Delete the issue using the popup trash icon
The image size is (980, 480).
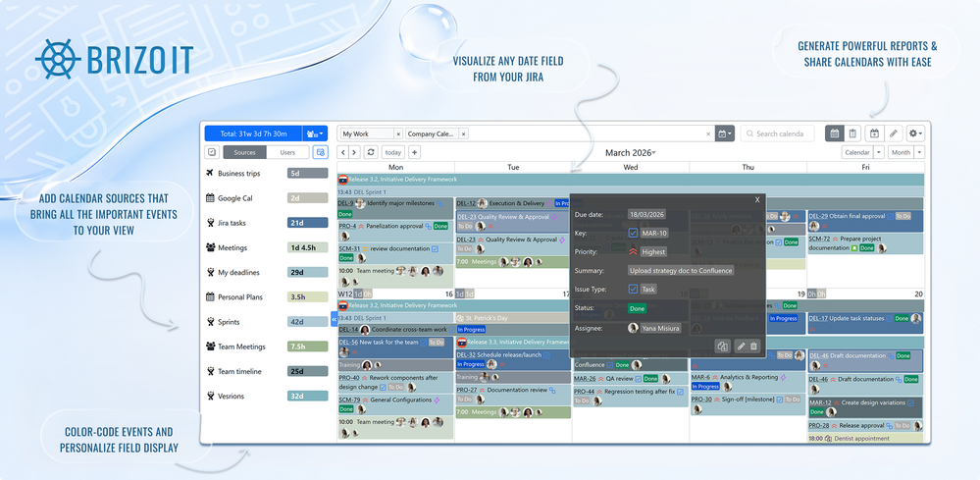[x=753, y=346]
